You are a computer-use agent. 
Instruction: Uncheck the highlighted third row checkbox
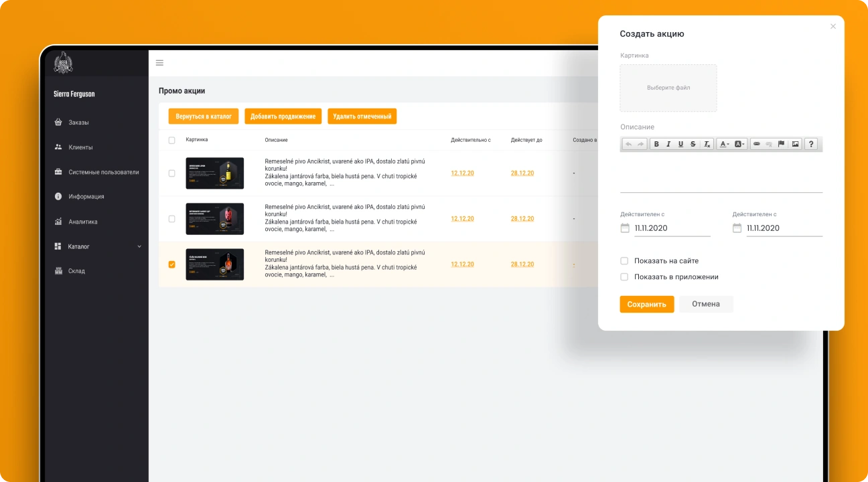pyautogui.click(x=171, y=264)
